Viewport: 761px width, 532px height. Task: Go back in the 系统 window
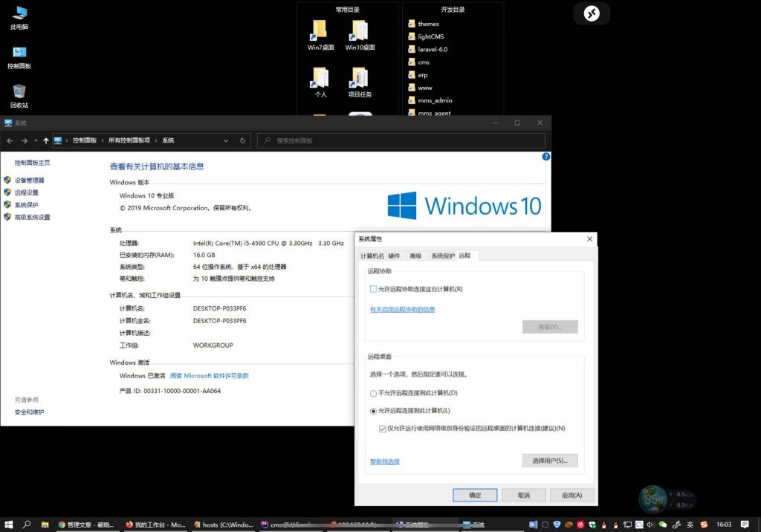point(10,140)
